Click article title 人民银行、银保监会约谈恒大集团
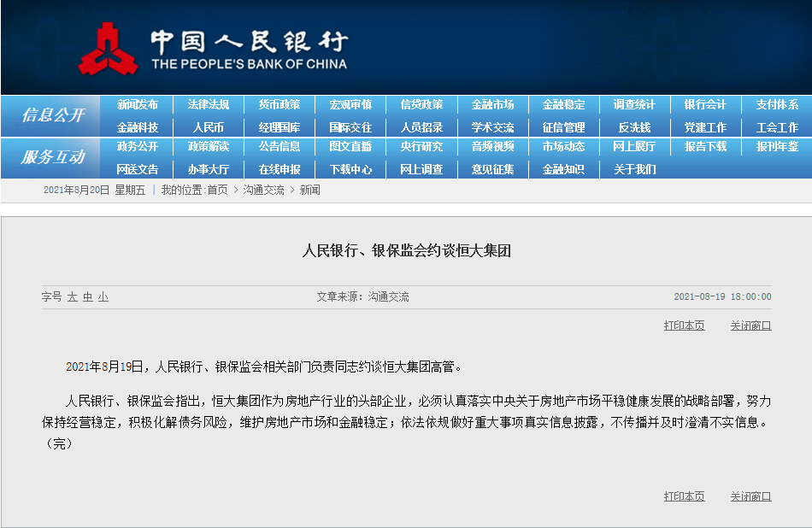Viewport: 812px width, 528px height. point(407,251)
